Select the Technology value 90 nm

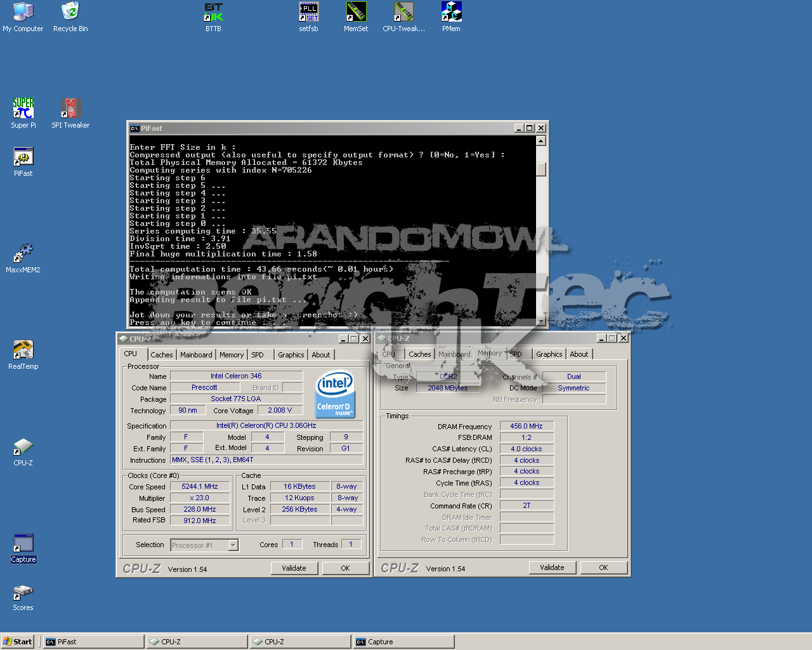[188, 410]
